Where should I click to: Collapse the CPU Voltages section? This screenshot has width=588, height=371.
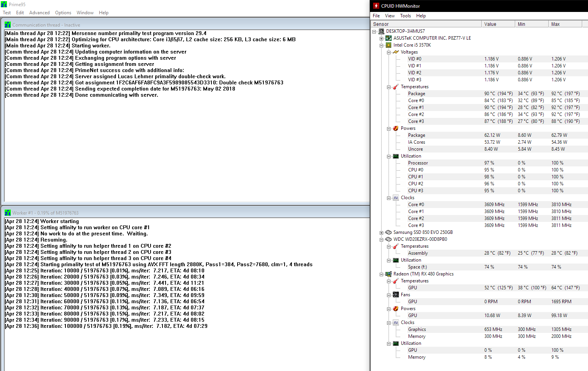coord(389,52)
